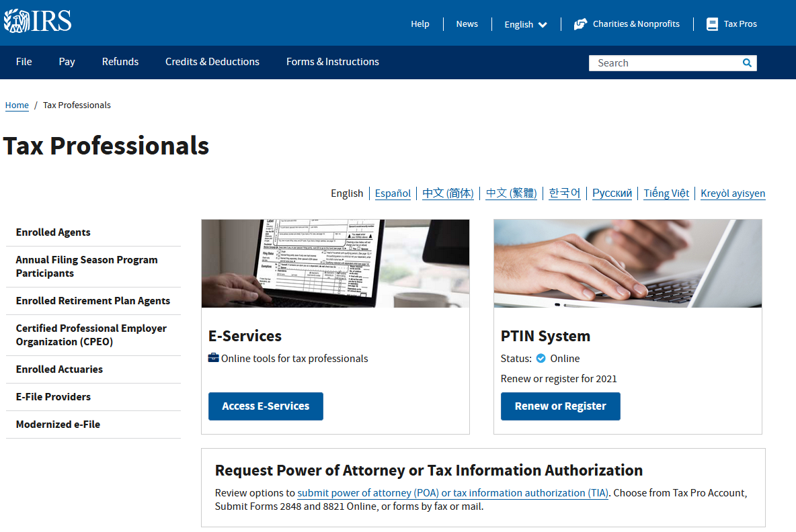Expand the language selector chevron
Image resolution: width=796 pixels, height=532 pixels.
coord(542,24)
